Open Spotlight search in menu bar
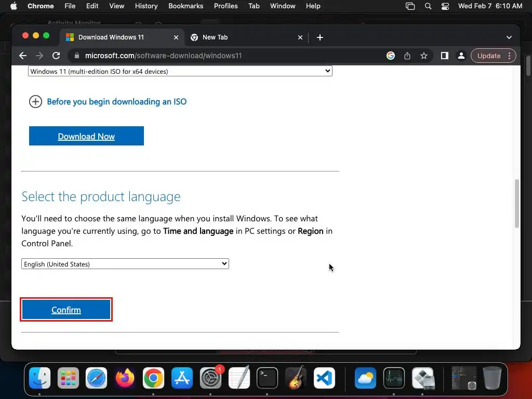This screenshot has width=532, height=399. (x=428, y=6)
